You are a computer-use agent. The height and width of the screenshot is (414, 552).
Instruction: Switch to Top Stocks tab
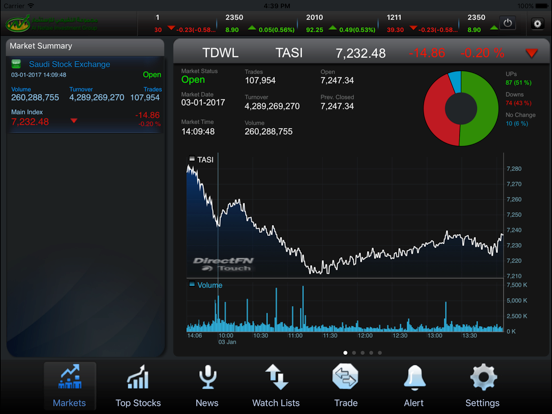point(138,386)
